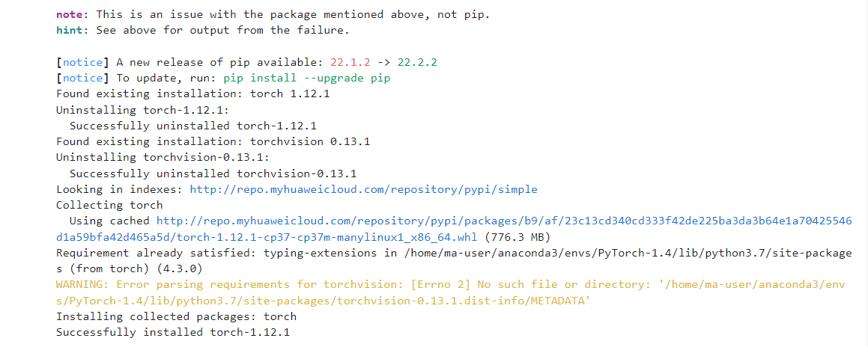
Task: Click 'Found existing installation: torchvision 0.13.1' line
Action: click(x=213, y=141)
